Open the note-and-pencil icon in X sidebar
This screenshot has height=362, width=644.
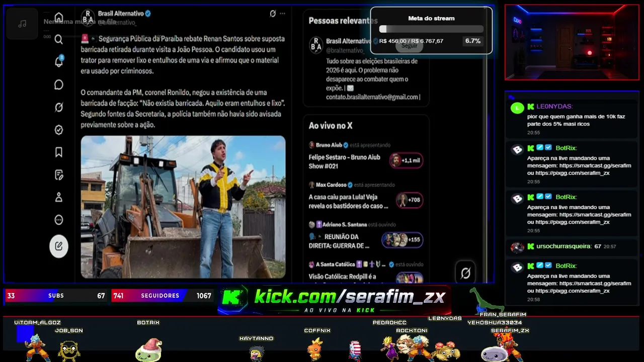click(x=59, y=175)
